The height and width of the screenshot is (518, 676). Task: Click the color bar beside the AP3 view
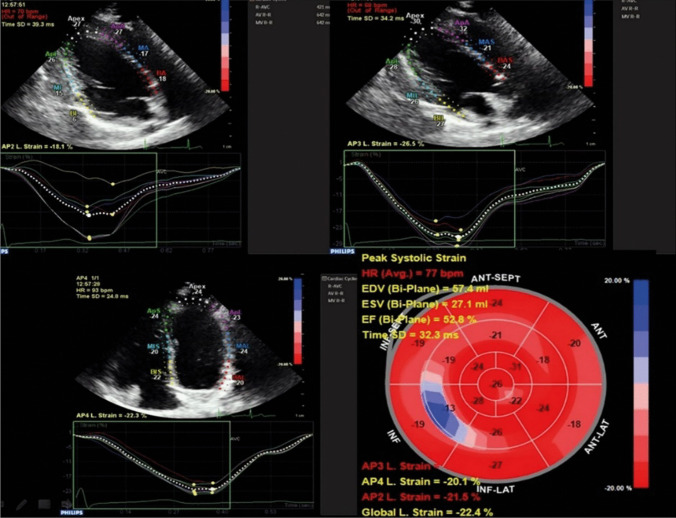[x=588, y=43]
